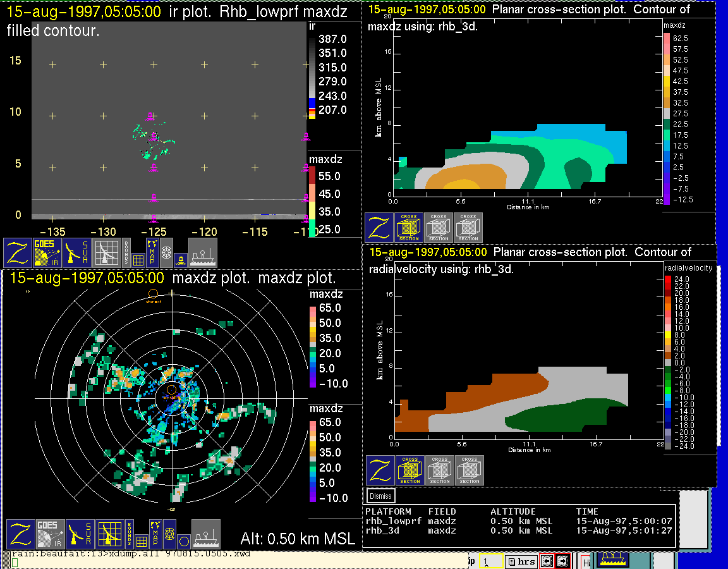
Task: Toggle the range rings icon in the bottom maxdz plot toolbar
Action: [x=169, y=534]
